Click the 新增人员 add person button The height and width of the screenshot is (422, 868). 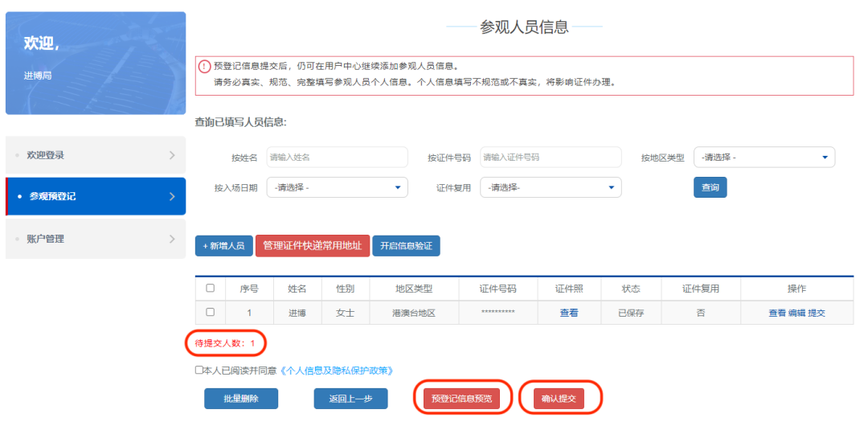pos(224,246)
